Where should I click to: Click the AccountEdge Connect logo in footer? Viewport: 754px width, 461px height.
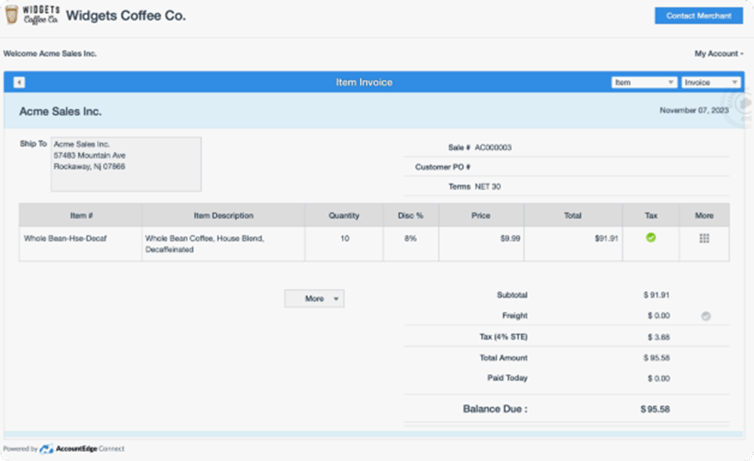tap(47, 449)
